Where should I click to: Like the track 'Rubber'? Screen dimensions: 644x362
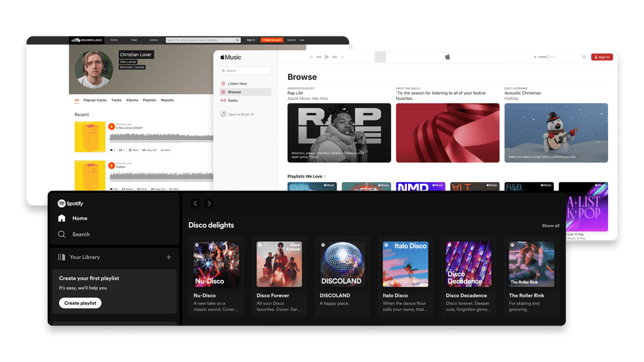point(113,189)
